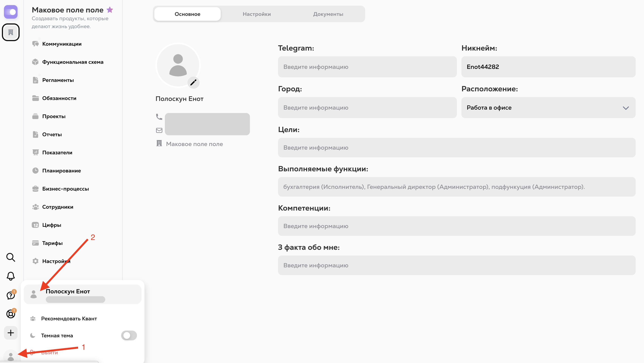The image size is (644, 363).
Task: Click the Никнейм field with Enot44282
Action: (548, 67)
